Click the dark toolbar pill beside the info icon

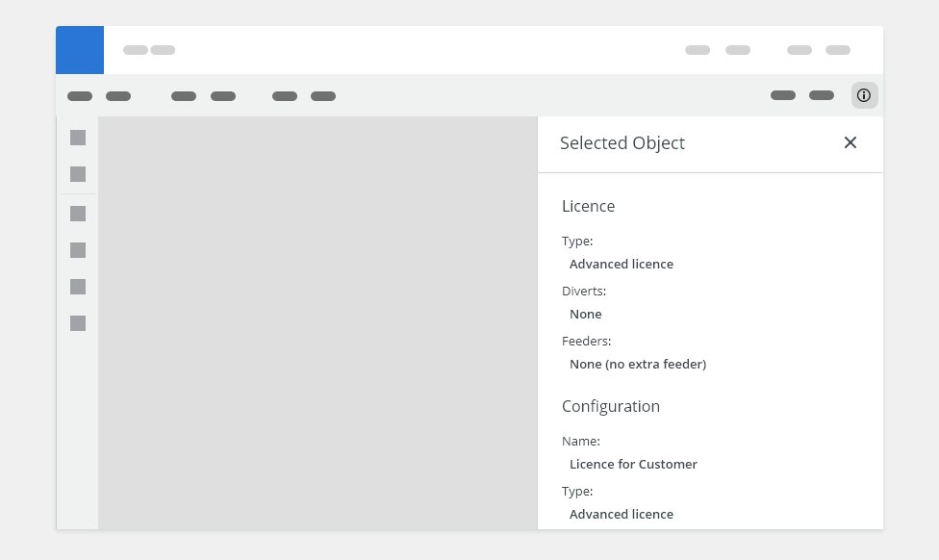pyautogui.click(x=822, y=95)
